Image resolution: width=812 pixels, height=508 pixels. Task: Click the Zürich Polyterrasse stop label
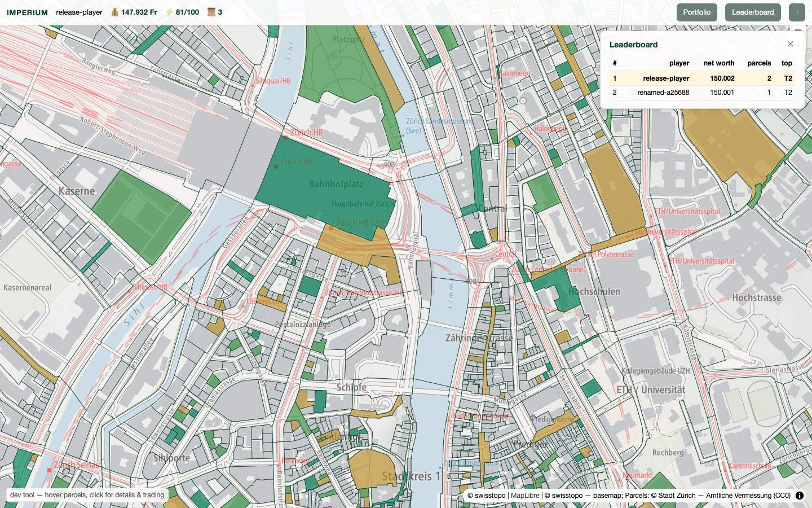coord(606,255)
